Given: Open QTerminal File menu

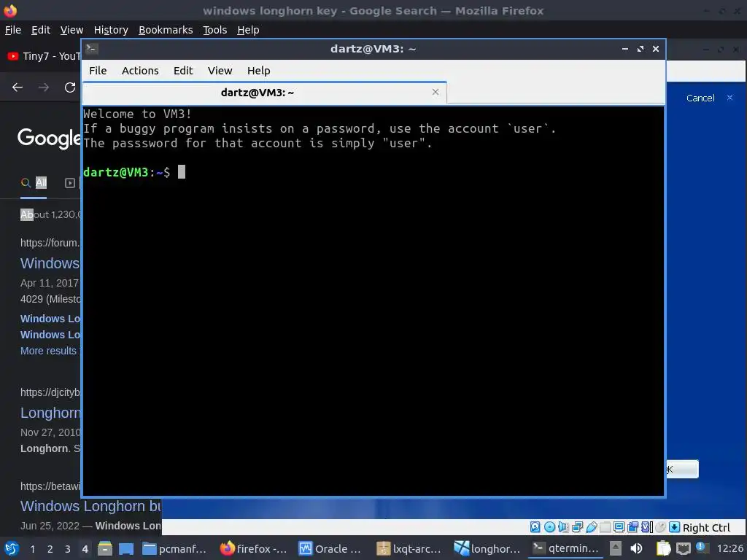Looking at the screenshot, I should point(98,71).
